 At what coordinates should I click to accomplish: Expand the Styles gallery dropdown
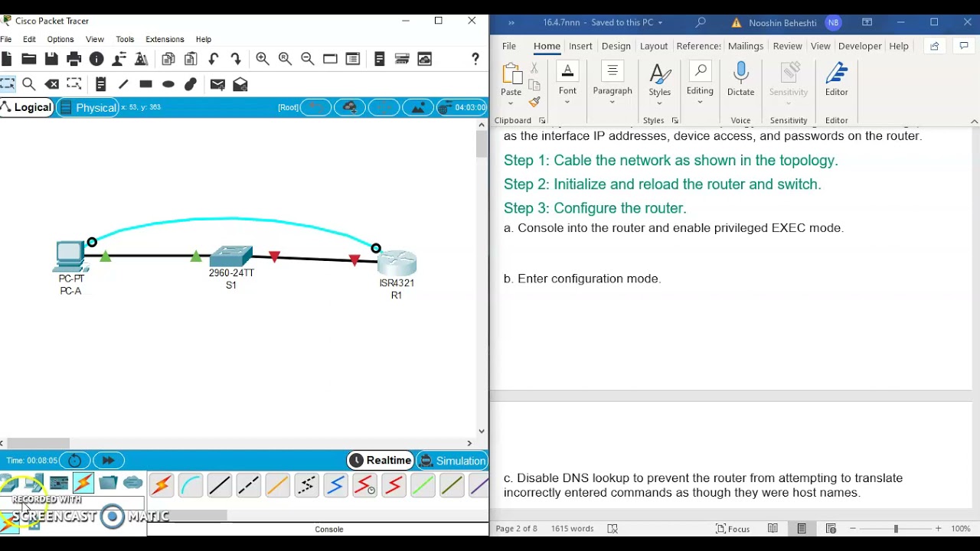[x=659, y=103]
